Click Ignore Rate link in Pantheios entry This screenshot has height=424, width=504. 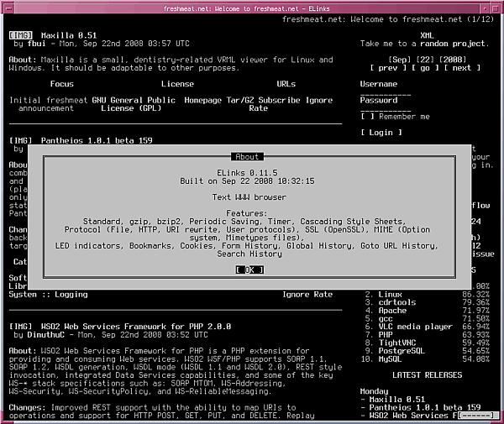click(307, 294)
